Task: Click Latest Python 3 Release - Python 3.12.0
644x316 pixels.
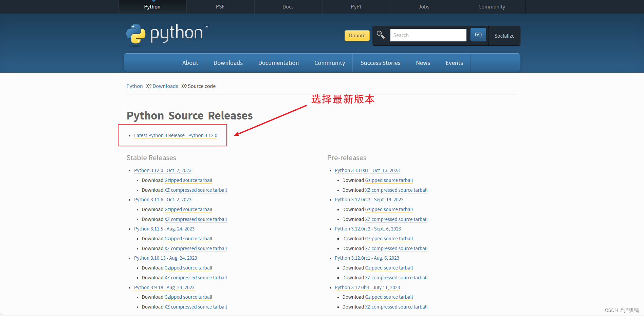Action: pyautogui.click(x=176, y=135)
